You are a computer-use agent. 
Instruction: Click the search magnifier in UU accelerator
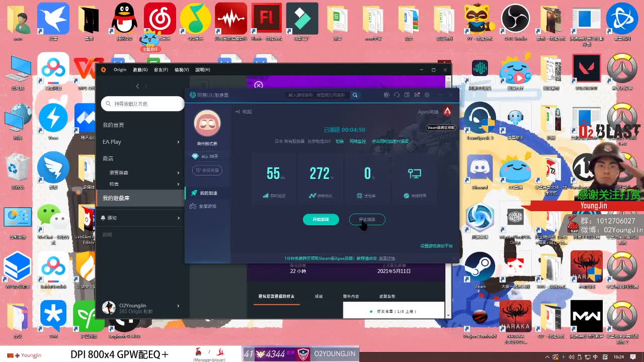tap(355, 95)
